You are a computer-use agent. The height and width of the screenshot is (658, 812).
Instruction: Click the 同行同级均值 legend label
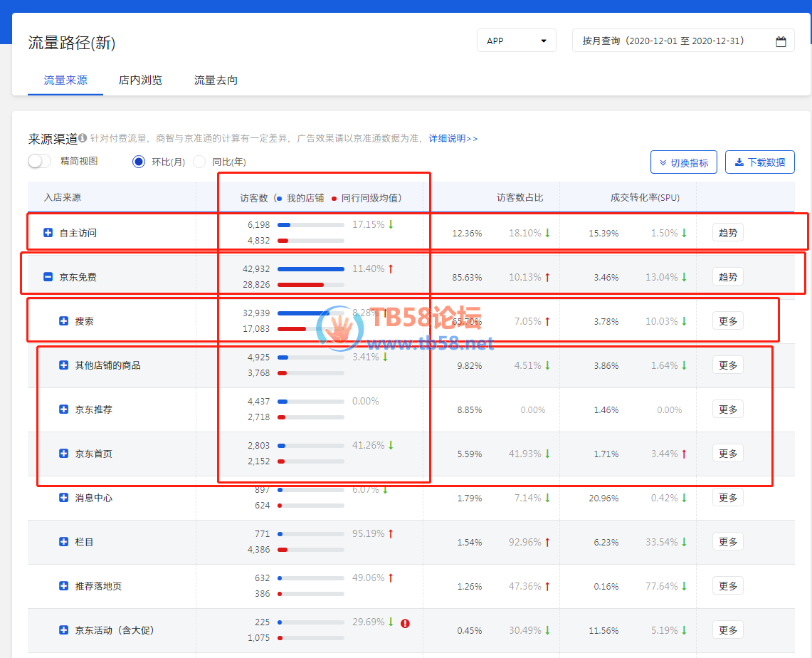369,198
